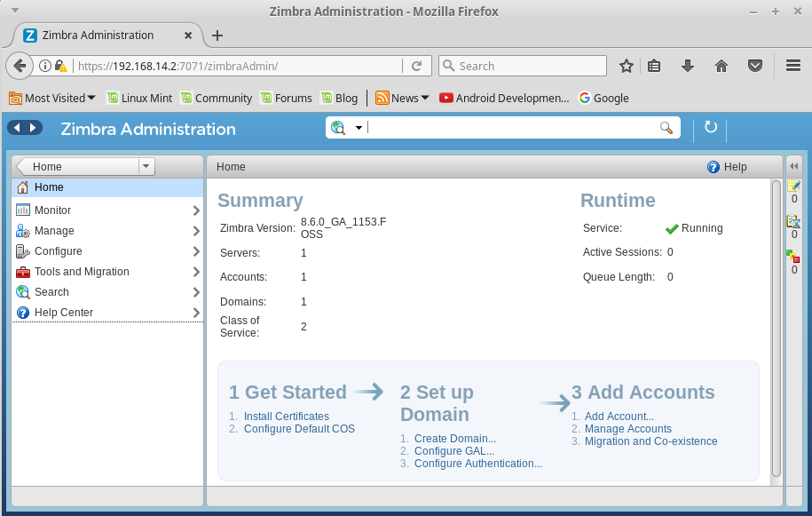The width and height of the screenshot is (812, 516).
Task: Expand the Configure chevron arrow
Action: point(196,251)
